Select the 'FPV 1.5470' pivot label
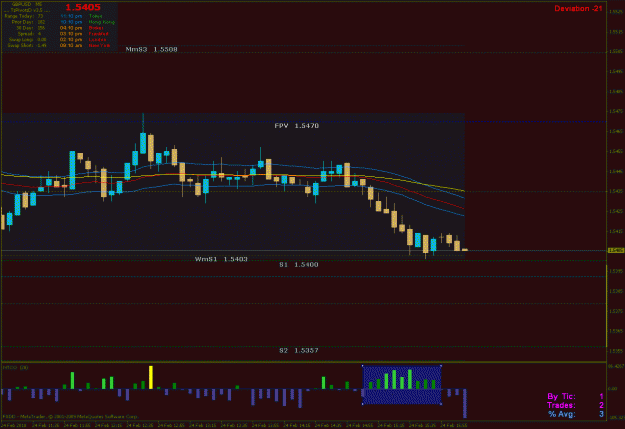This screenshot has height=429, width=625. point(297,126)
